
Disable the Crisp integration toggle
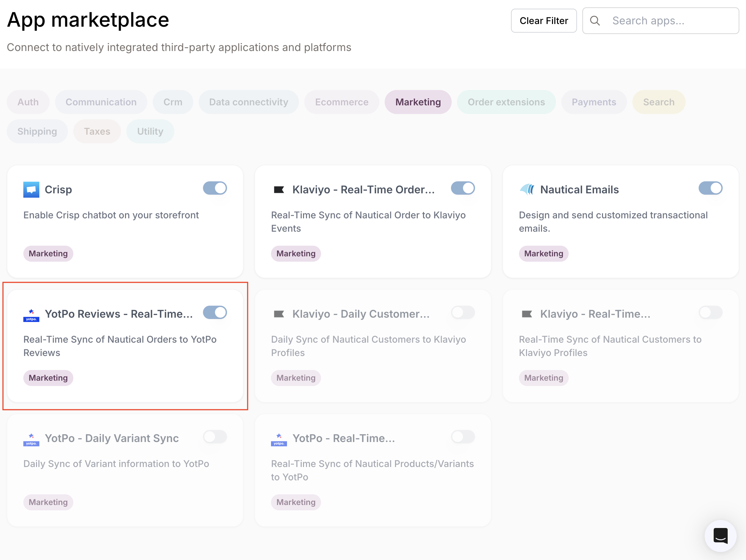(215, 188)
